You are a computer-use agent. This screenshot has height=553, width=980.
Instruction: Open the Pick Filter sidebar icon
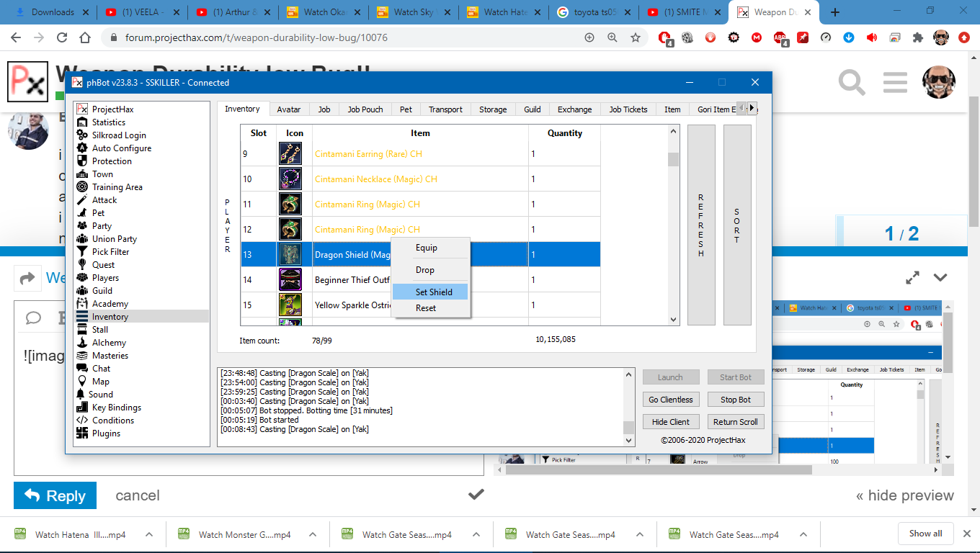click(x=82, y=252)
